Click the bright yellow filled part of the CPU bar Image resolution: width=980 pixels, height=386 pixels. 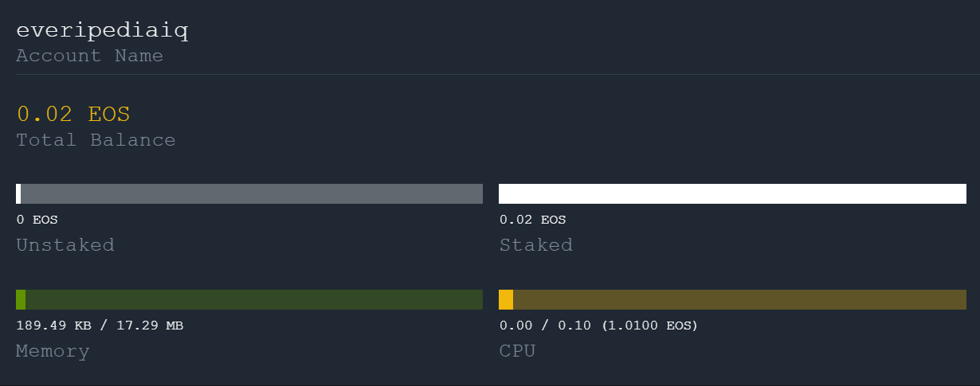506,299
